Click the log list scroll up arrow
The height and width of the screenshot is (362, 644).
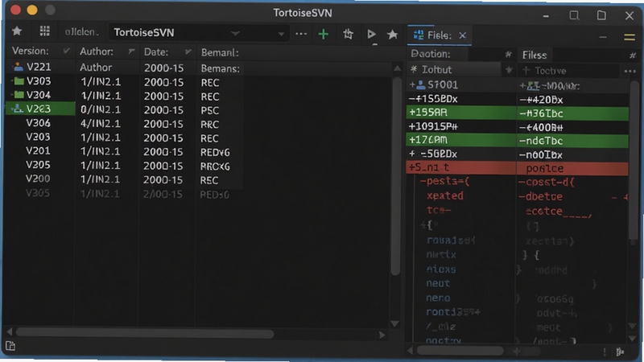coord(397,68)
